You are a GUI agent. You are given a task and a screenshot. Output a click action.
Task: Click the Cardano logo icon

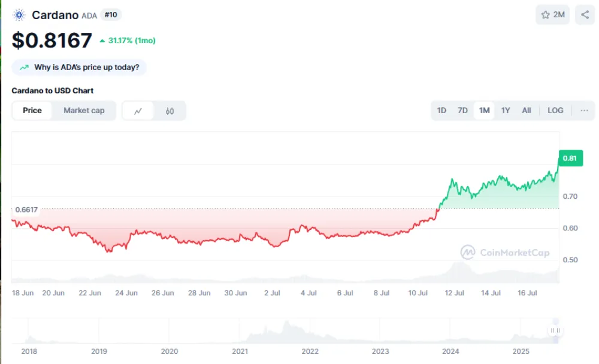pyautogui.click(x=19, y=15)
